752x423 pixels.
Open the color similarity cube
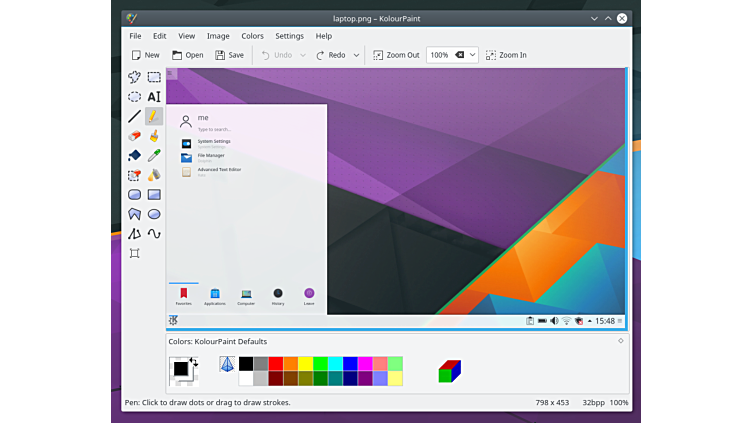(449, 371)
